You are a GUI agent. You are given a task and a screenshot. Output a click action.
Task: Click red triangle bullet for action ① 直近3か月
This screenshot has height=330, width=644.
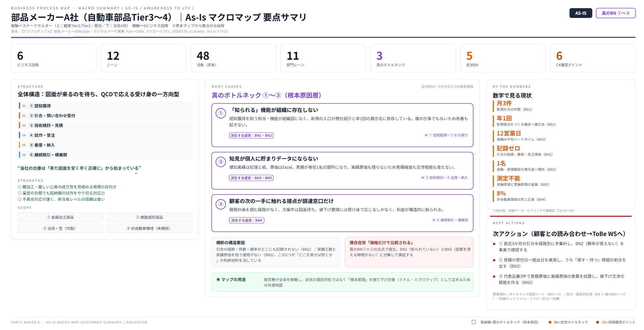(494, 244)
